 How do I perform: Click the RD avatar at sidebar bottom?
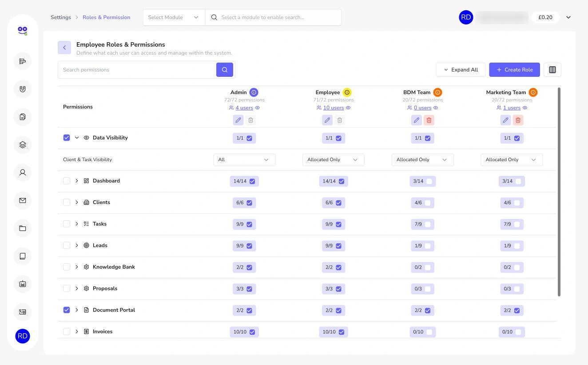coord(23,336)
